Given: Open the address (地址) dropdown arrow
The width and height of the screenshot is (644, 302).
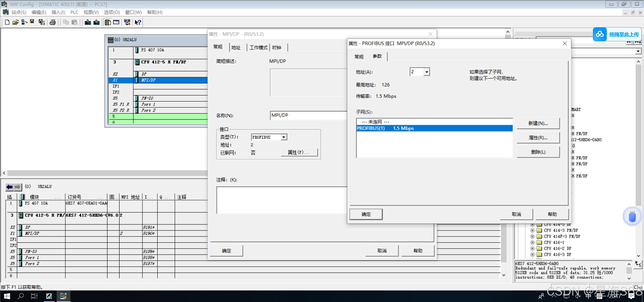Looking at the screenshot, I should pos(427,72).
